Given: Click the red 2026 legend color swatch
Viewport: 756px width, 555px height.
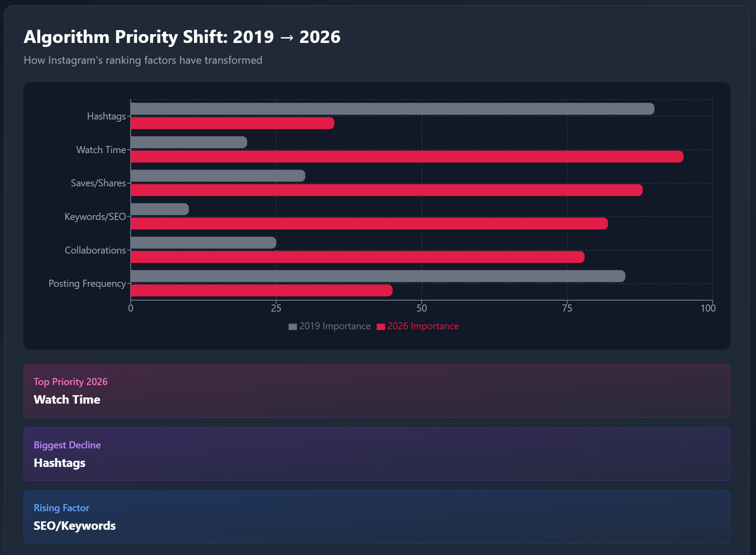Looking at the screenshot, I should [x=381, y=327].
